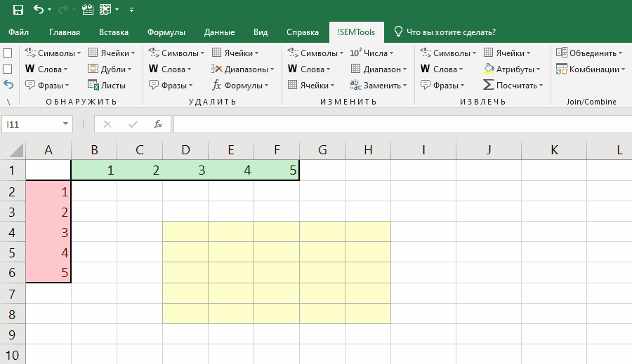Save the workbook with the Save icon

click(18, 9)
